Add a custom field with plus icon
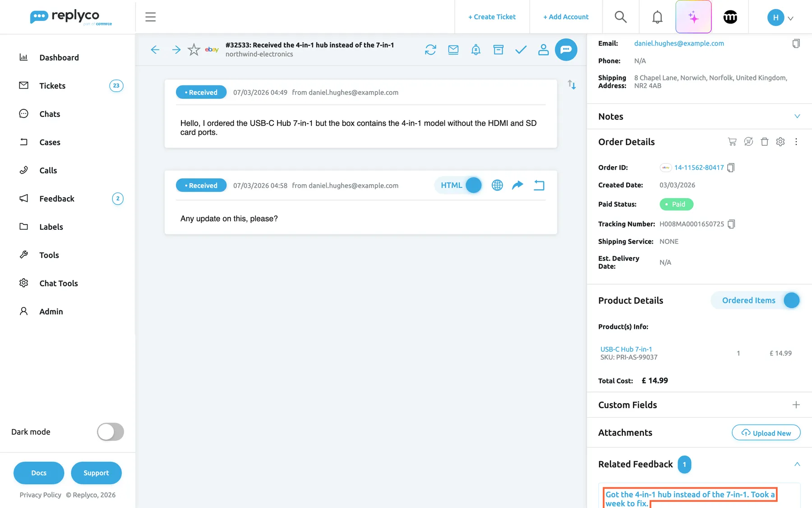Image resolution: width=812 pixels, height=508 pixels. click(796, 405)
